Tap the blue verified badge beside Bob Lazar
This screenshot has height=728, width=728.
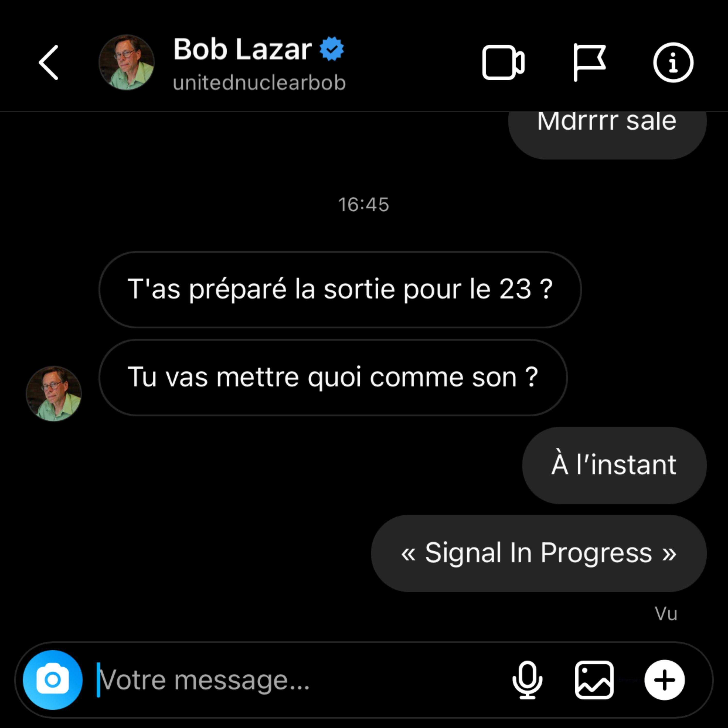(331, 49)
